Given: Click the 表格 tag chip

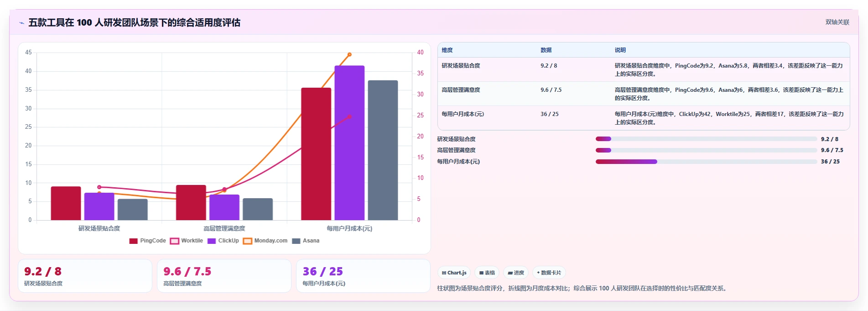Looking at the screenshot, I should tap(487, 273).
